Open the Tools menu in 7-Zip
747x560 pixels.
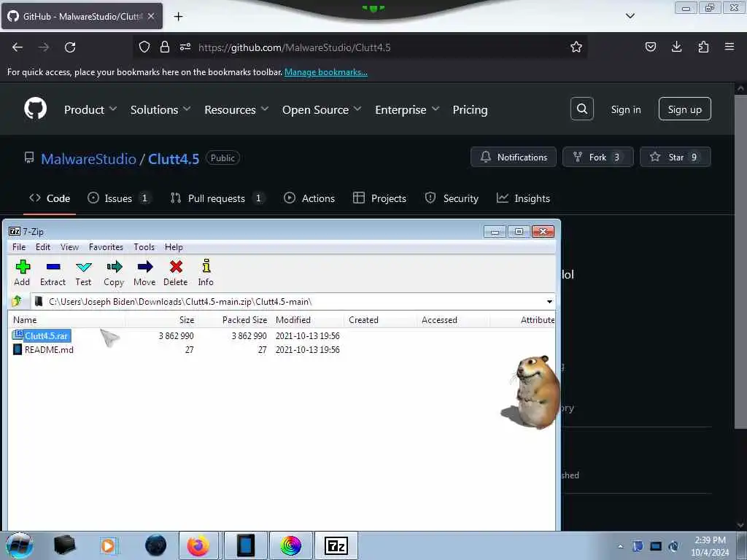pos(144,246)
